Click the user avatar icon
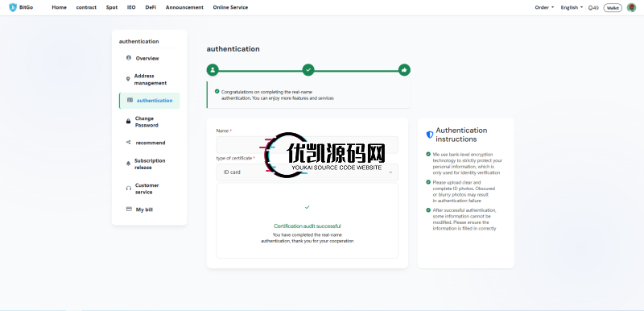The image size is (644, 311). point(631,7)
